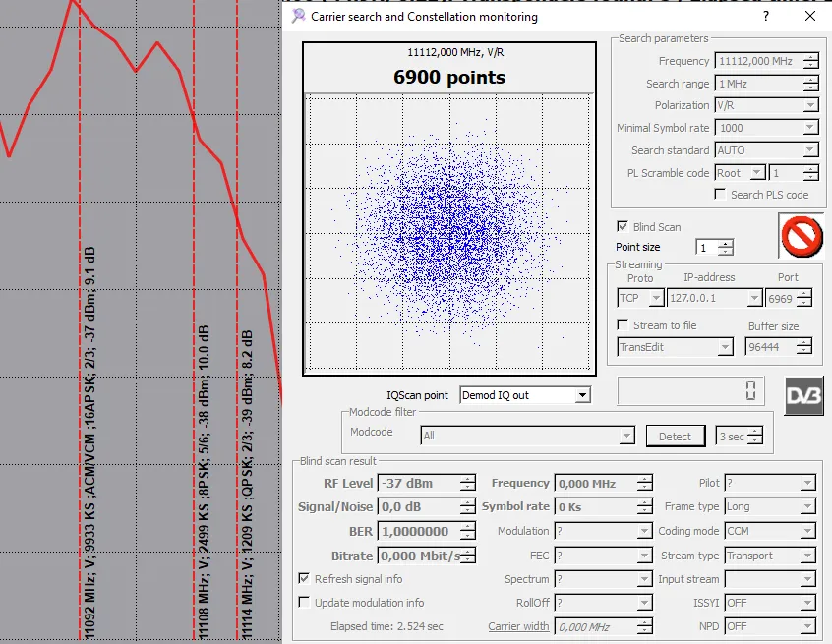
Task: Enable the Stream to file checkbox
Action: [x=623, y=325]
